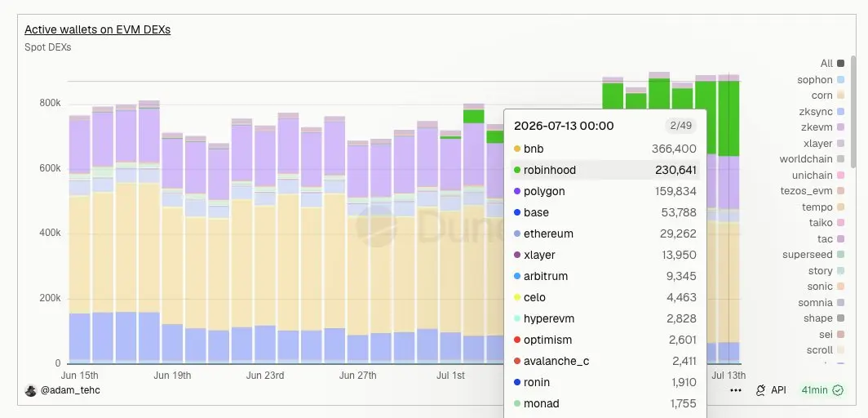
Task: Click the taiko legend color swatch
Action: click(x=841, y=223)
